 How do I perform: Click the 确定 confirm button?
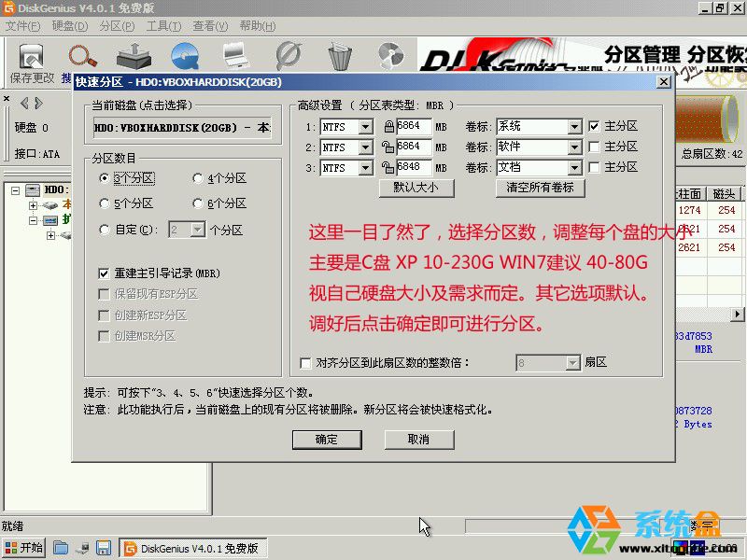click(x=327, y=440)
